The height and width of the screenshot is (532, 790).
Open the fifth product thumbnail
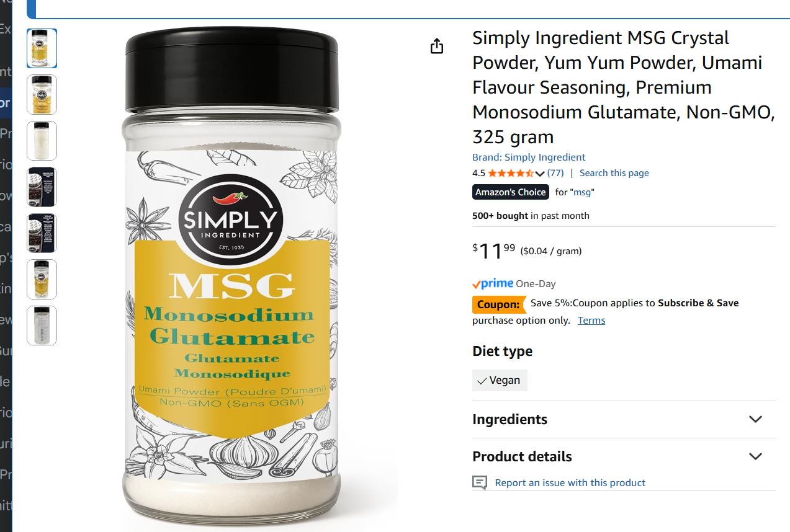(x=42, y=233)
